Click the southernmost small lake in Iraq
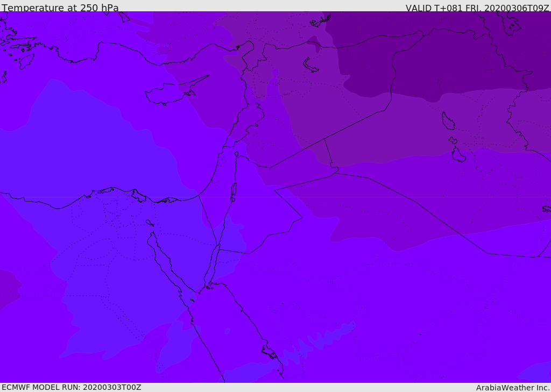 [x=458, y=155]
